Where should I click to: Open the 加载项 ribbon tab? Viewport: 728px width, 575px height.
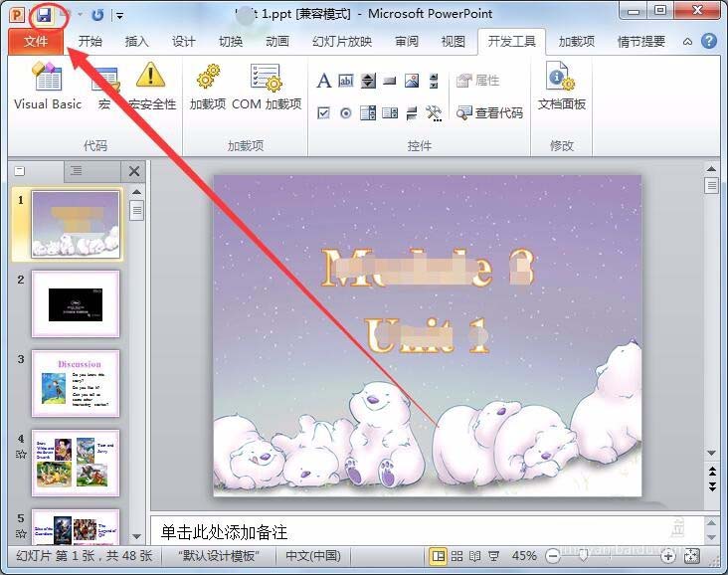click(577, 42)
